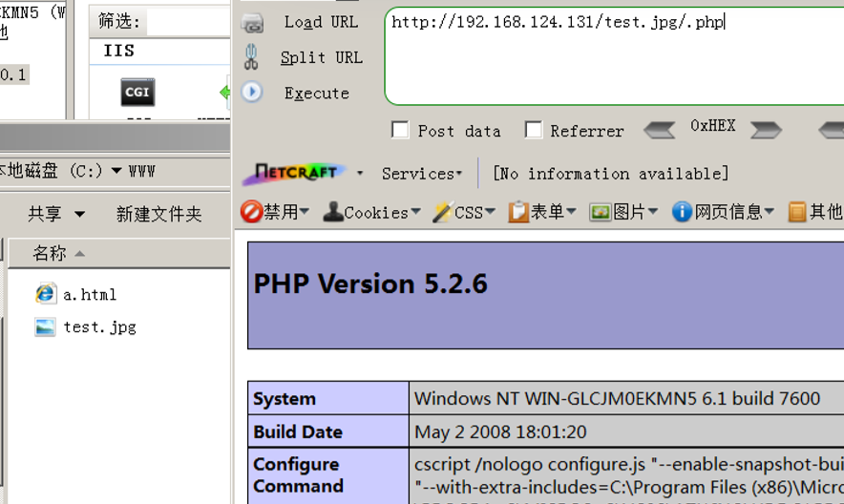Expand the 表单 dropdown menu
The width and height of the screenshot is (844, 504).
[x=571, y=211]
